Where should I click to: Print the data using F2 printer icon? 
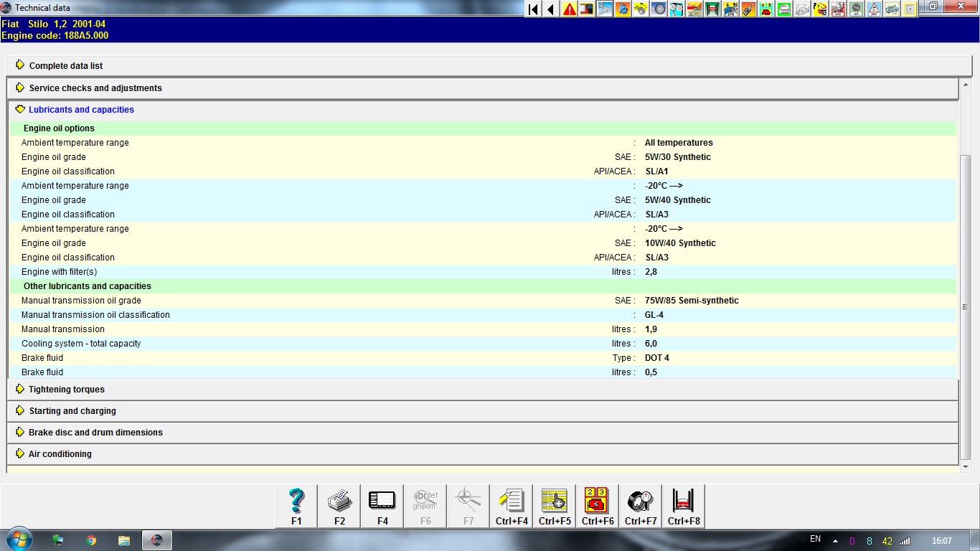pos(339,506)
